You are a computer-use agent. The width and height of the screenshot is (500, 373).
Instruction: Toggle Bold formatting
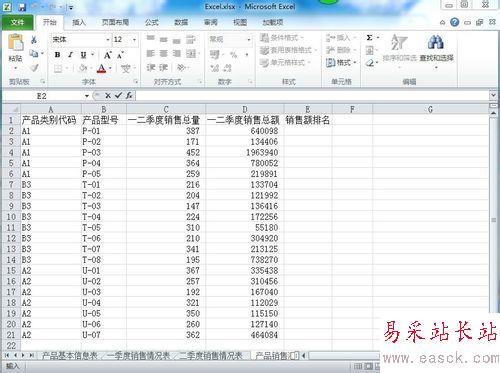point(57,55)
